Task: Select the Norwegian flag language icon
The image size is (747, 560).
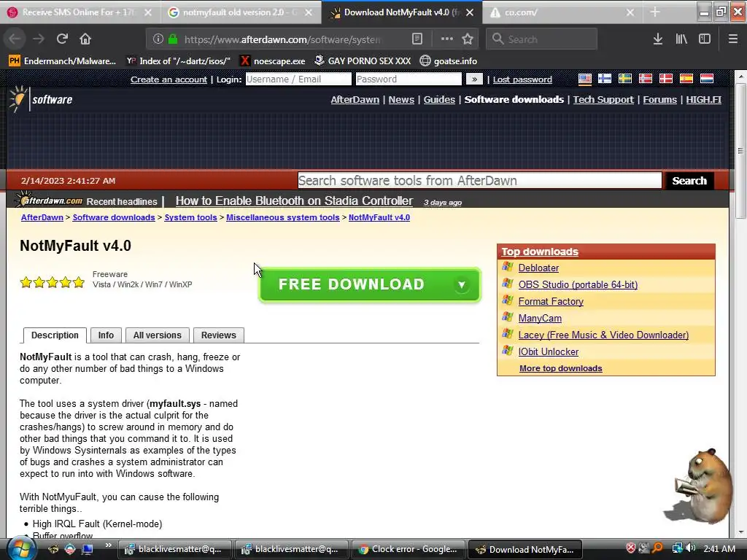Action: coord(646,79)
